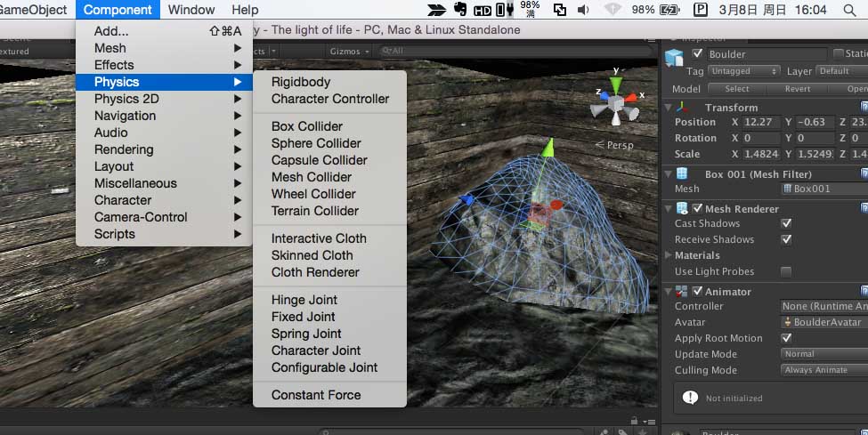
Task: Open the Update Mode Normal dropdown
Action: click(x=824, y=354)
